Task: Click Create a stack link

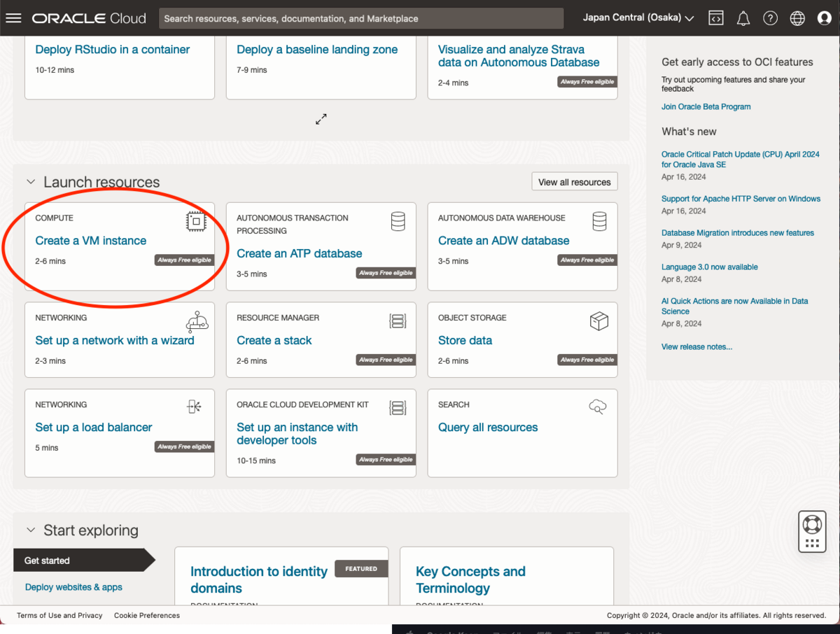Action: (x=274, y=340)
